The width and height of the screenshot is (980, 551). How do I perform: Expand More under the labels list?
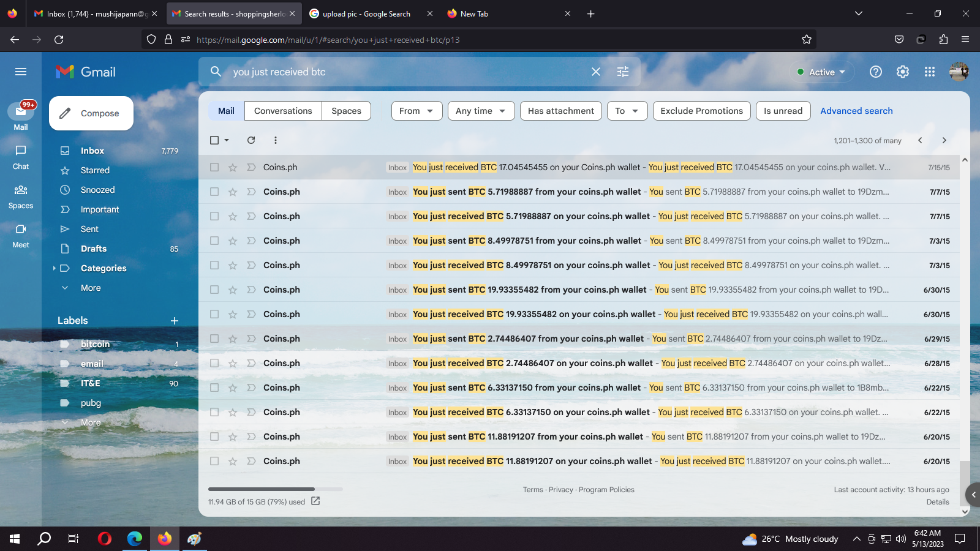91,422
